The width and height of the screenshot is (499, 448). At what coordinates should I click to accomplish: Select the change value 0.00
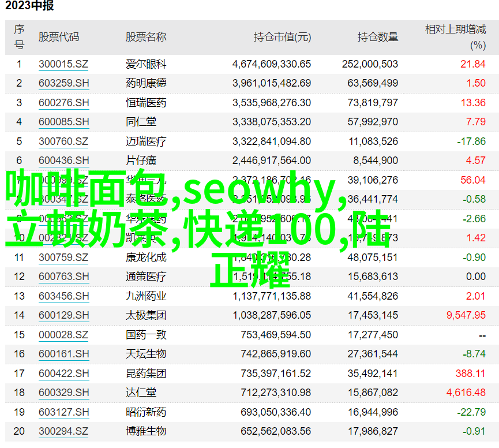click(x=476, y=277)
